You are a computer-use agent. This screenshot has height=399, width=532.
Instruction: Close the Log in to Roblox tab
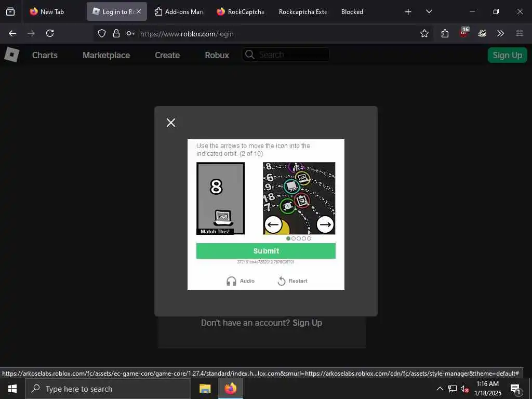click(139, 11)
